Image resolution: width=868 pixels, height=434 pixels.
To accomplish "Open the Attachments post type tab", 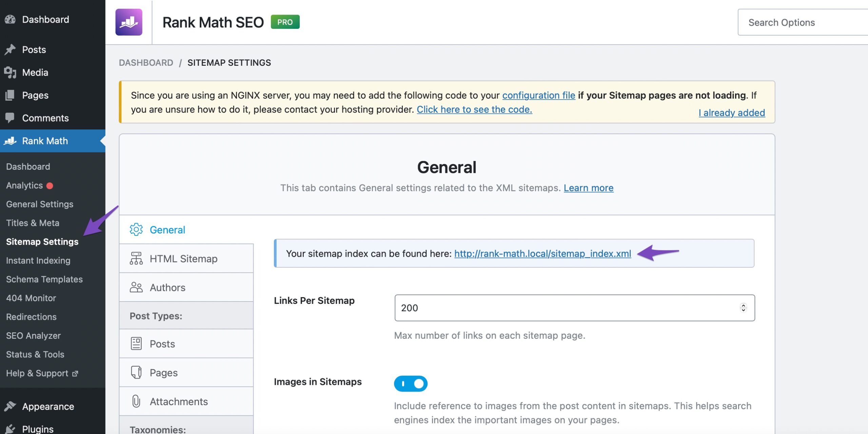I will click(x=186, y=401).
